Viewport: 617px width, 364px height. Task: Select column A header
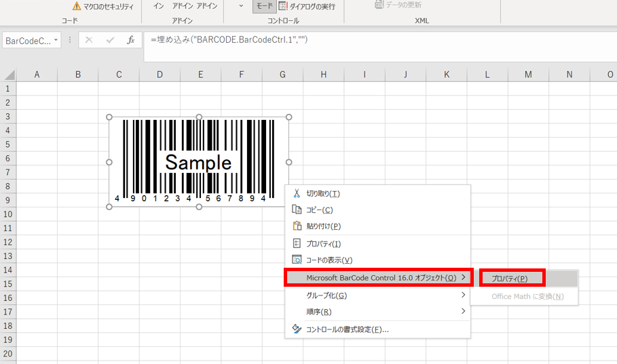pyautogui.click(x=37, y=75)
